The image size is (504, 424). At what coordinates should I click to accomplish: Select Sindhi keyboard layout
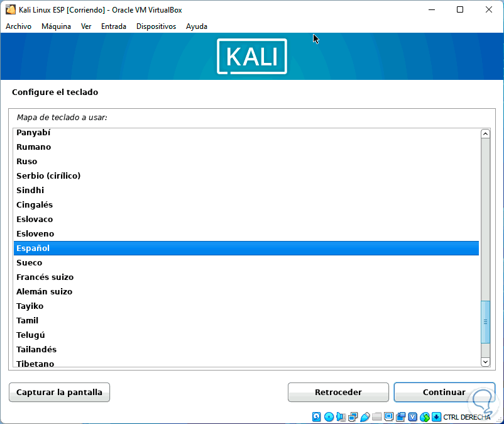tap(246, 191)
